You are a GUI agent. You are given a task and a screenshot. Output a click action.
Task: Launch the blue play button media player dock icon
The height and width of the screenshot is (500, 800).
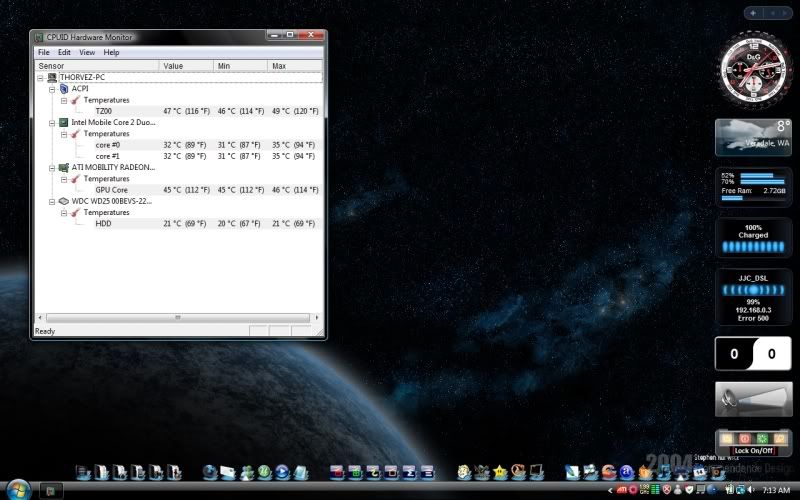282,472
